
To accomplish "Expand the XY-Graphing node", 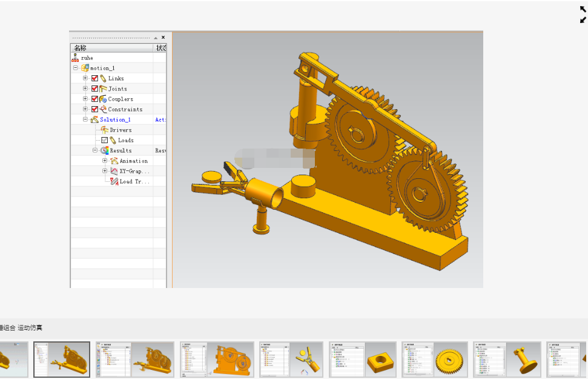I will coord(105,171).
